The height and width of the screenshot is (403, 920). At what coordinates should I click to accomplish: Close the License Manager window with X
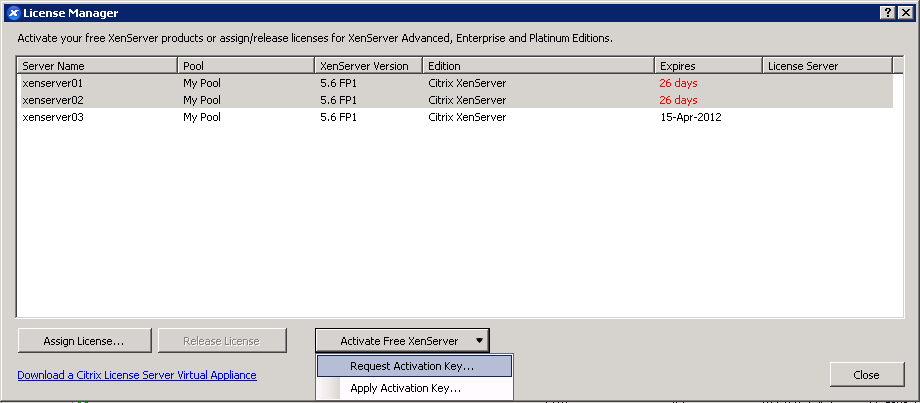[904, 13]
